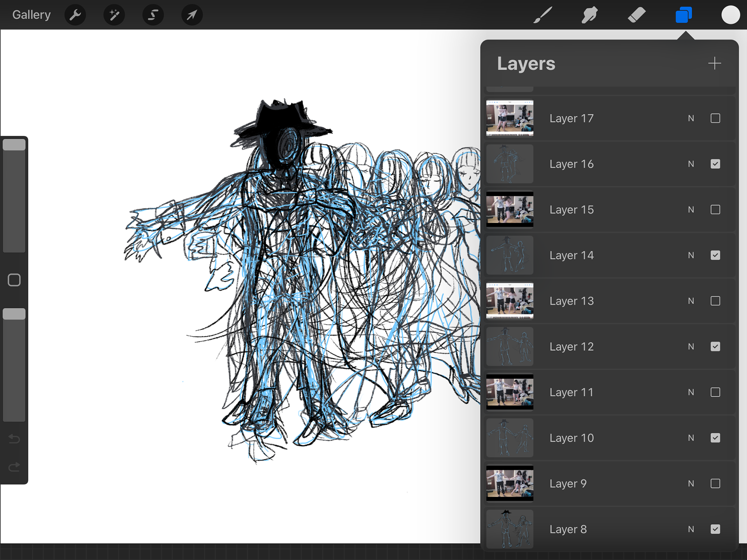
Task: Open blend mode N for Layer 15
Action: click(x=691, y=210)
